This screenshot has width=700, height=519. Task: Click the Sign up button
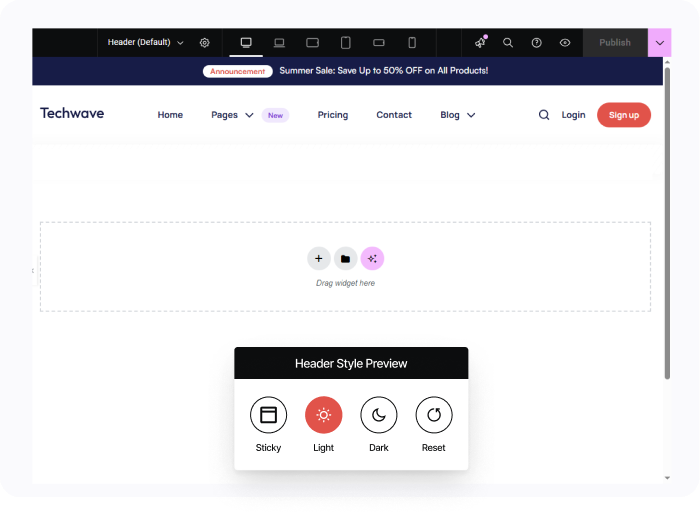[x=623, y=115]
